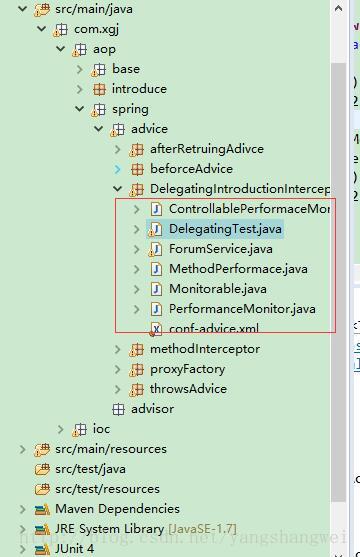Expand the Maven Dependencies node
Image resolution: width=360 pixels, height=557 pixels.
(23, 509)
